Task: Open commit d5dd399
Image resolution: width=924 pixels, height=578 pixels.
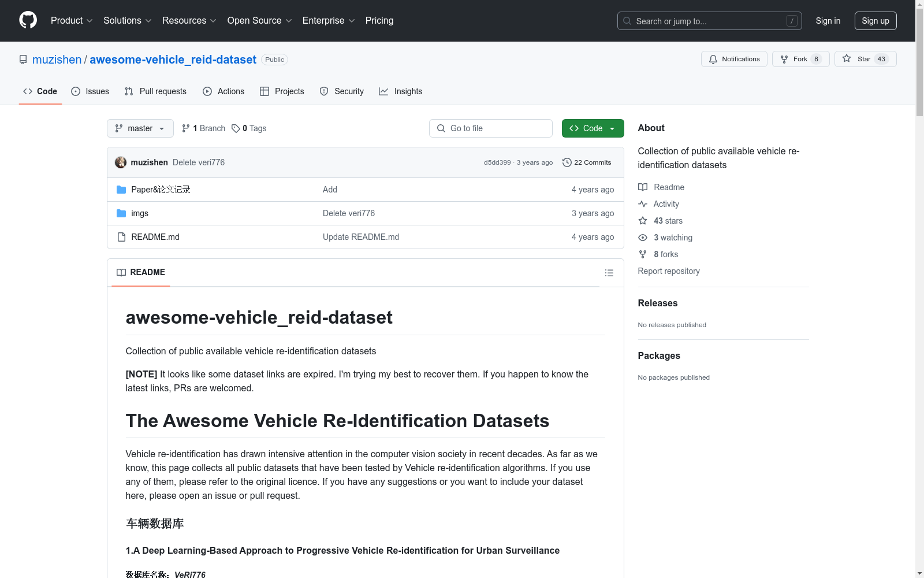Action: (x=497, y=162)
